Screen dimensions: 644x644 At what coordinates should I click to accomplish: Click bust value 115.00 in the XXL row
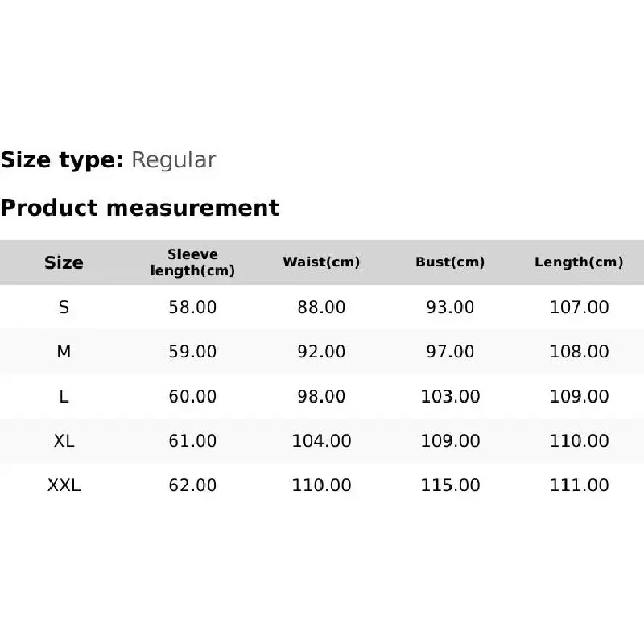[450, 485]
